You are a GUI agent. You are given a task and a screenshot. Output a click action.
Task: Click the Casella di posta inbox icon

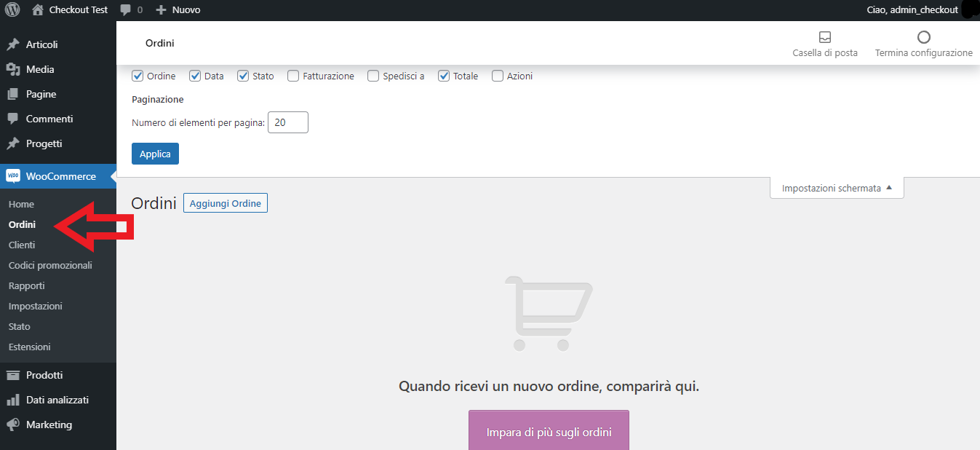(824, 37)
